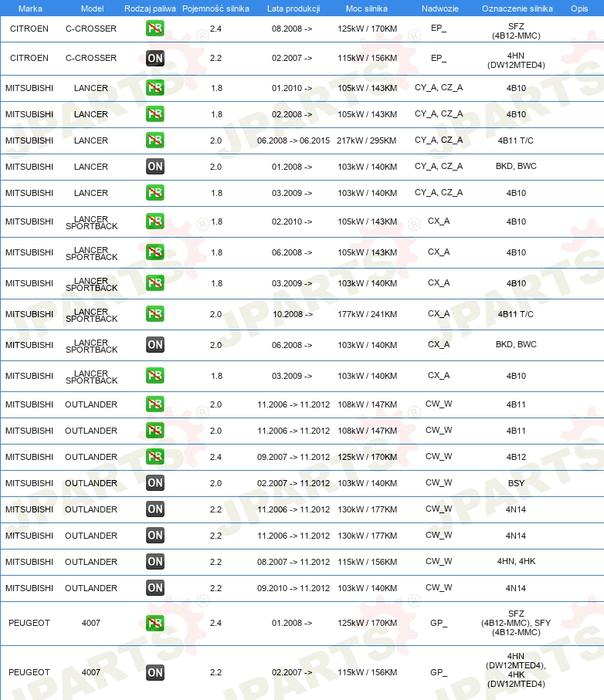Click the Lata produkcji column header
Screen dimensions: 604x700
click(294, 8)
